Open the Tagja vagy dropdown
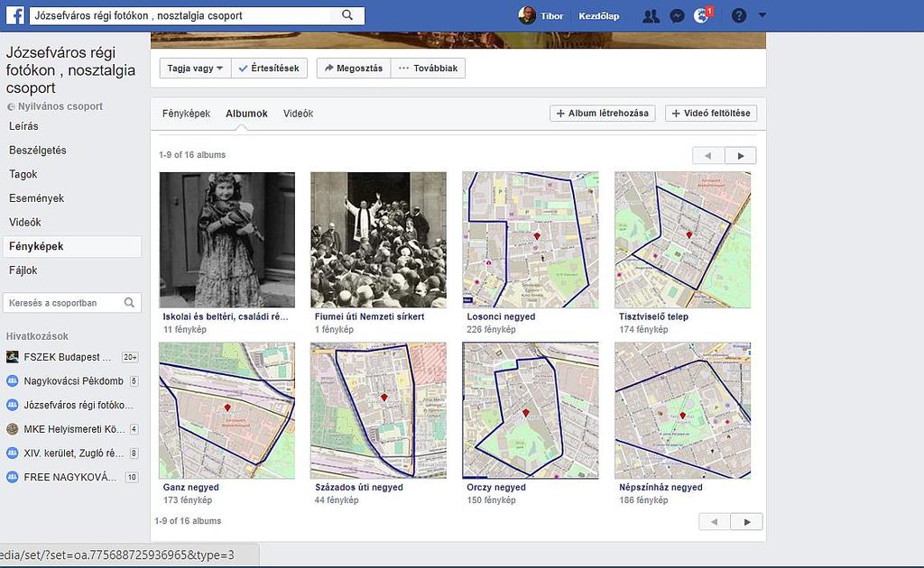The width and height of the screenshot is (924, 568). tap(195, 69)
